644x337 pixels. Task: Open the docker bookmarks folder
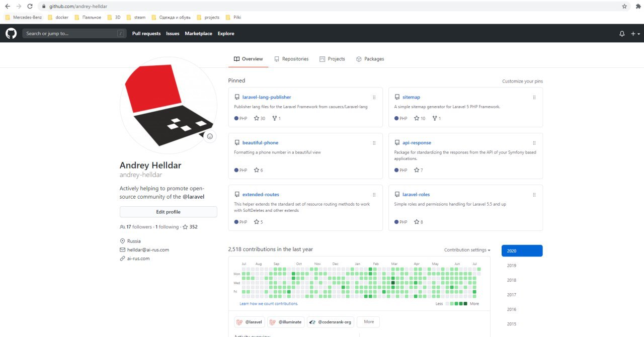(x=58, y=17)
